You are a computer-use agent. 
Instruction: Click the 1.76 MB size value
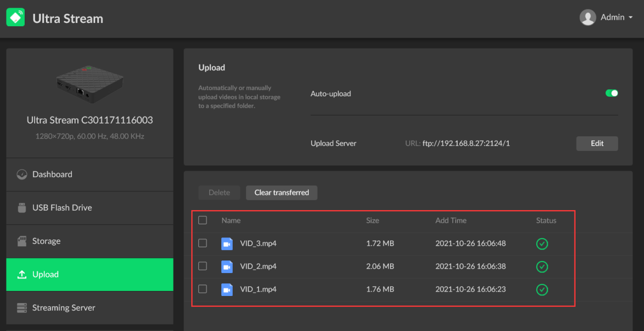pos(380,289)
